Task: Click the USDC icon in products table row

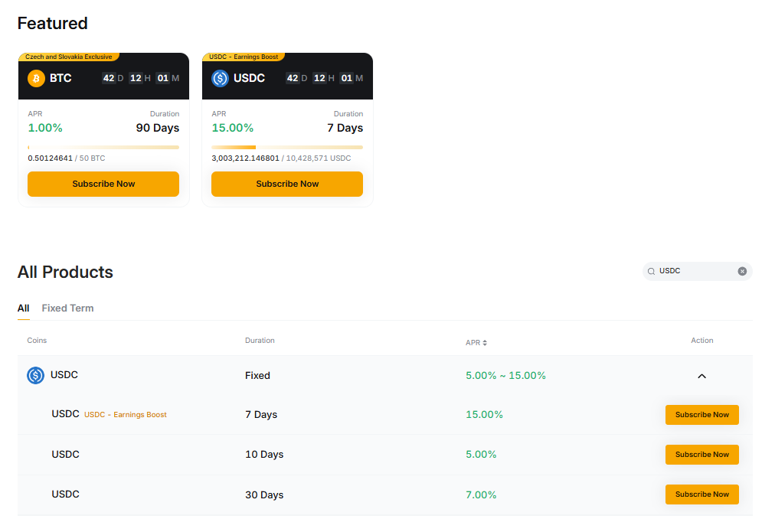Action: pos(35,375)
